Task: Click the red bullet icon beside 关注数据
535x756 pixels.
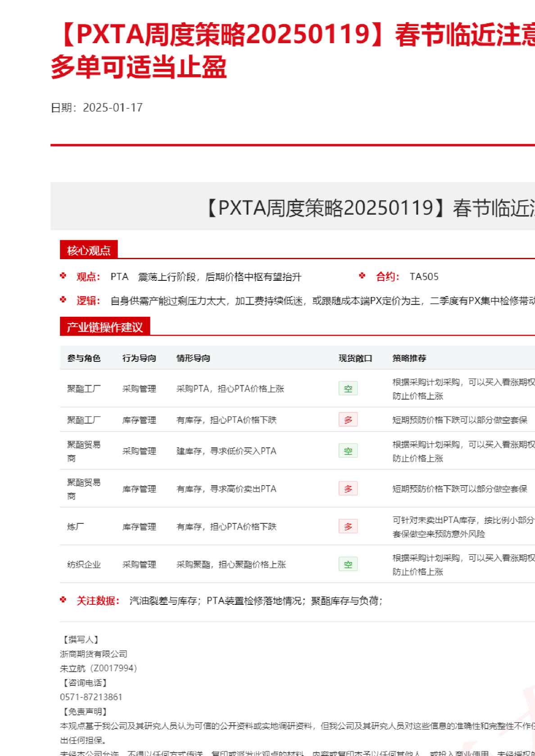Action: [x=63, y=600]
